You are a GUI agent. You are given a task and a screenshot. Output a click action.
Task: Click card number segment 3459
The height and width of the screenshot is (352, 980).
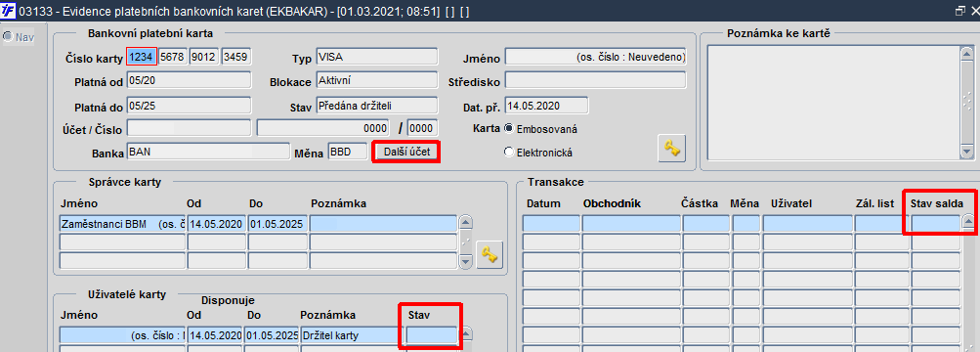[x=236, y=57]
